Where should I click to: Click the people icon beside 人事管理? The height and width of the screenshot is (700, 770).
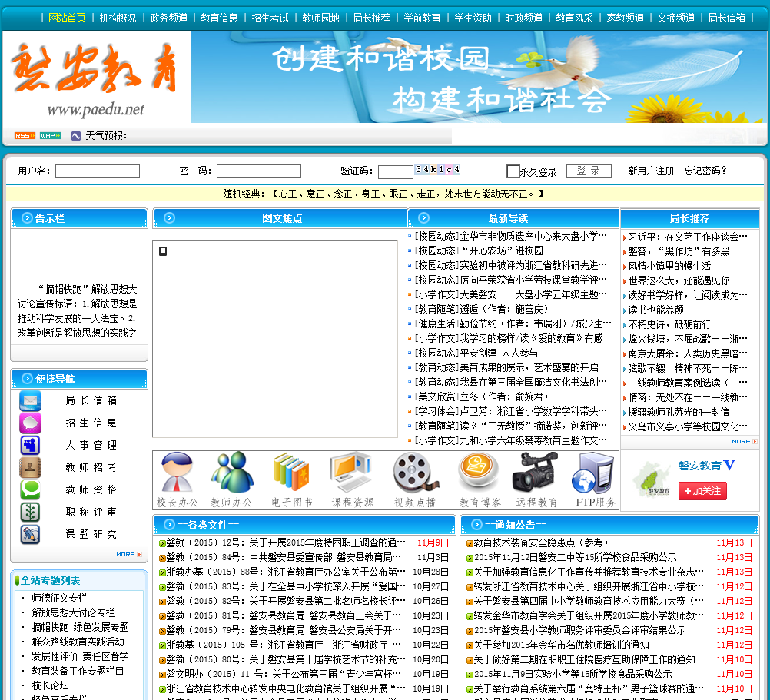[30, 445]
